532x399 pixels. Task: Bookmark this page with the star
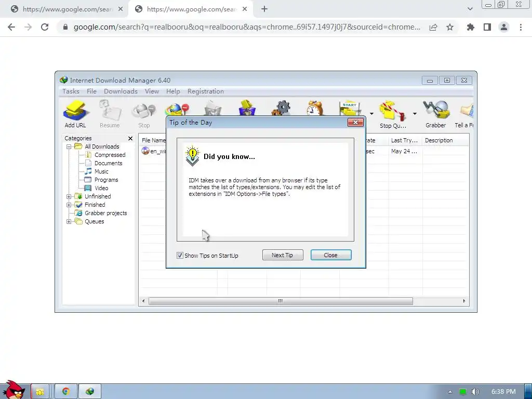coord(450,27)
